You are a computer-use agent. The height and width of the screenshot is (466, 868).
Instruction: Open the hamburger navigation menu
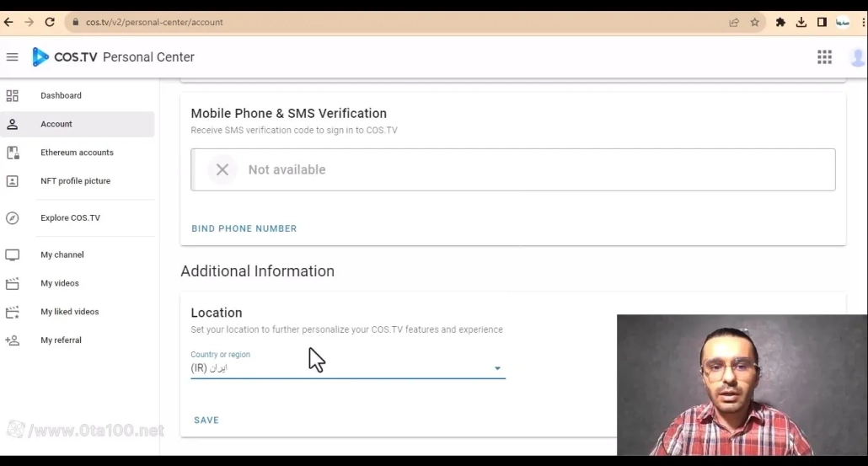[12, 57]
